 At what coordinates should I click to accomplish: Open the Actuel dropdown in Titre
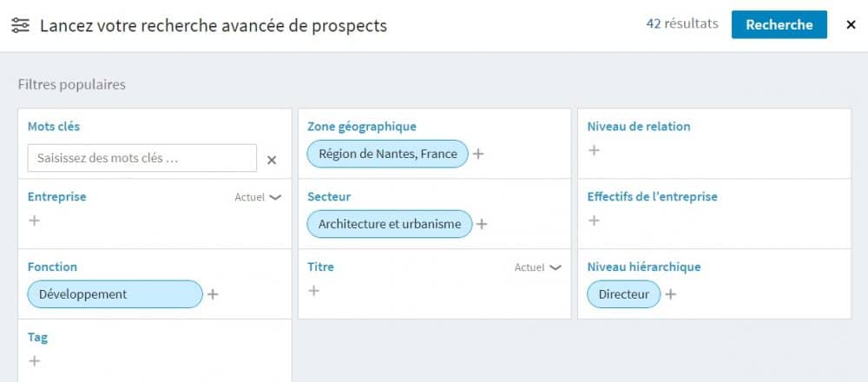[538, 267]
